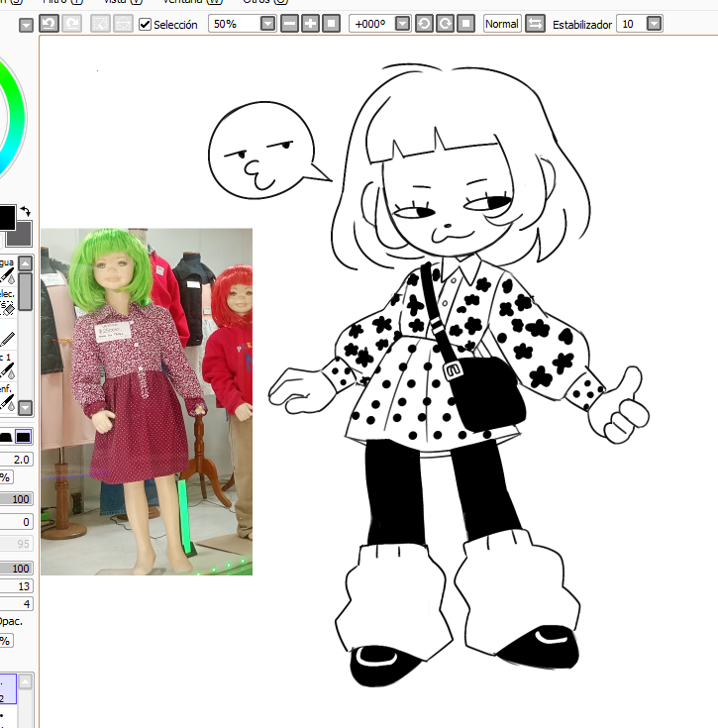Click the slider showing value 0
Screen dimensions: 718x728
pos(16,522)
